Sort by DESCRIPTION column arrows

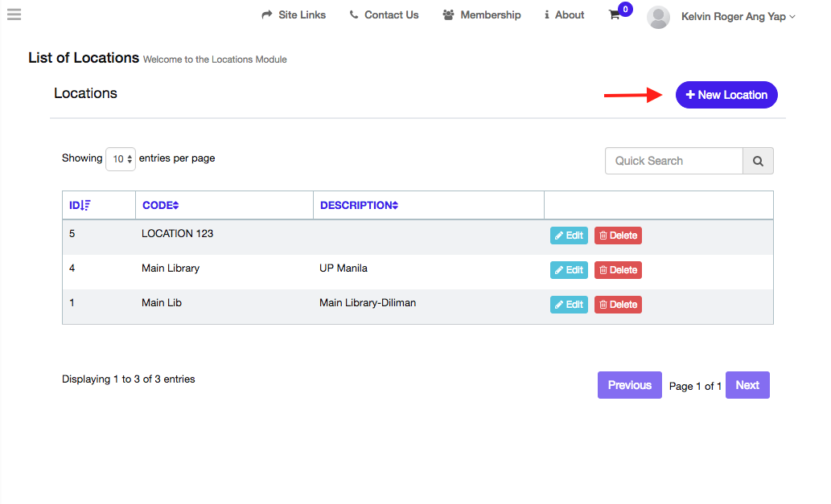(395, 206)
